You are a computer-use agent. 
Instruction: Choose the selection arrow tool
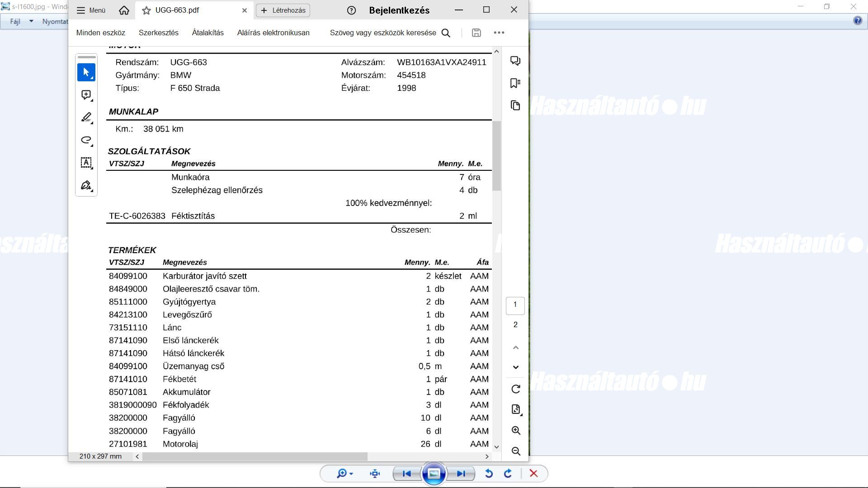click(86, 72)
